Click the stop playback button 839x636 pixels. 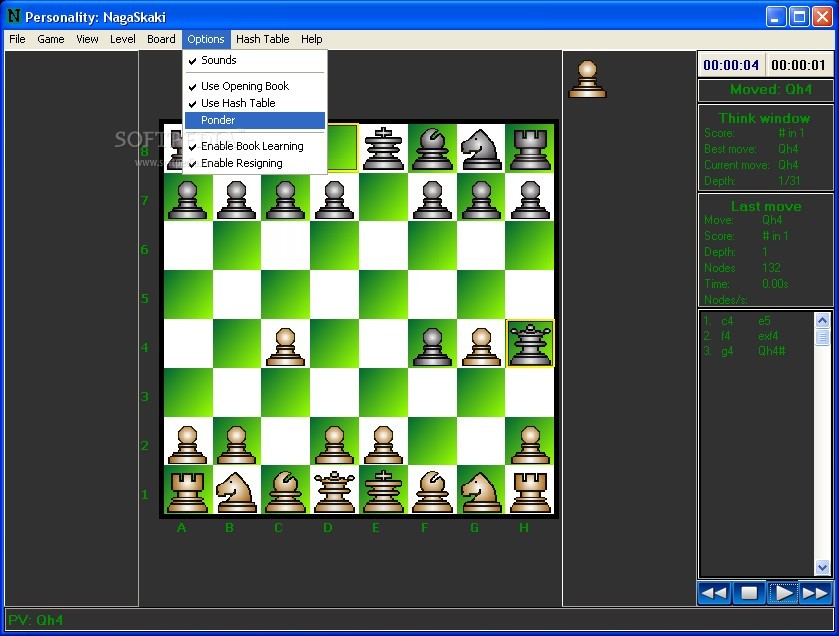(x=749, y=593)
